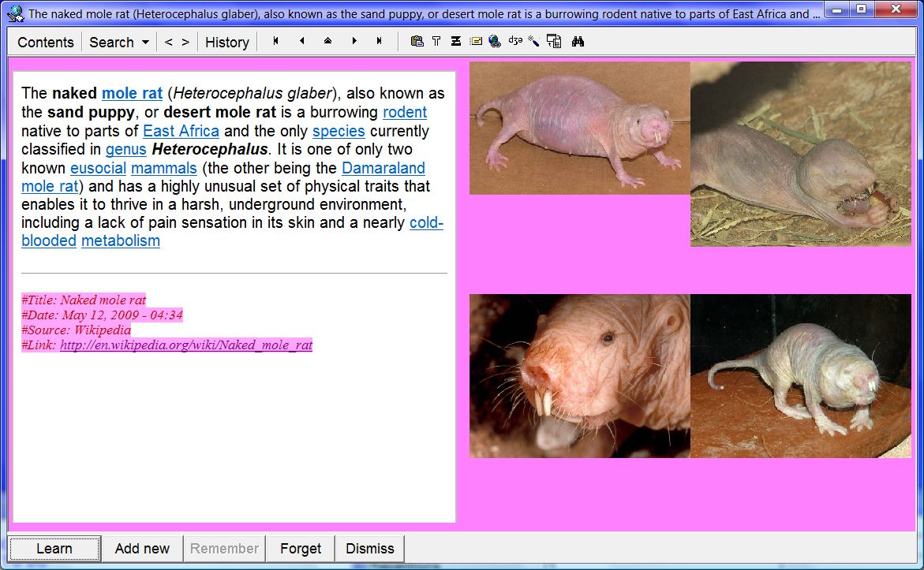Navigate back with the < button

coord(168,43)
